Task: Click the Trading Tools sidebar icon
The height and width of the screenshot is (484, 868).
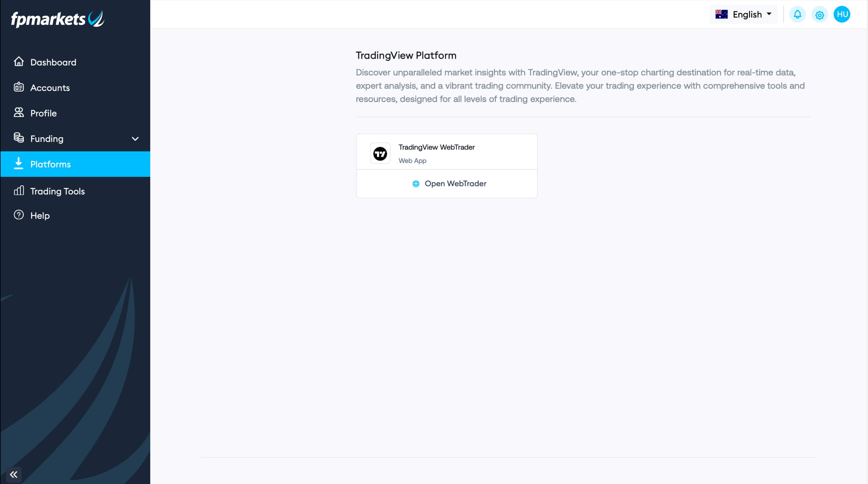Action: 20,191
